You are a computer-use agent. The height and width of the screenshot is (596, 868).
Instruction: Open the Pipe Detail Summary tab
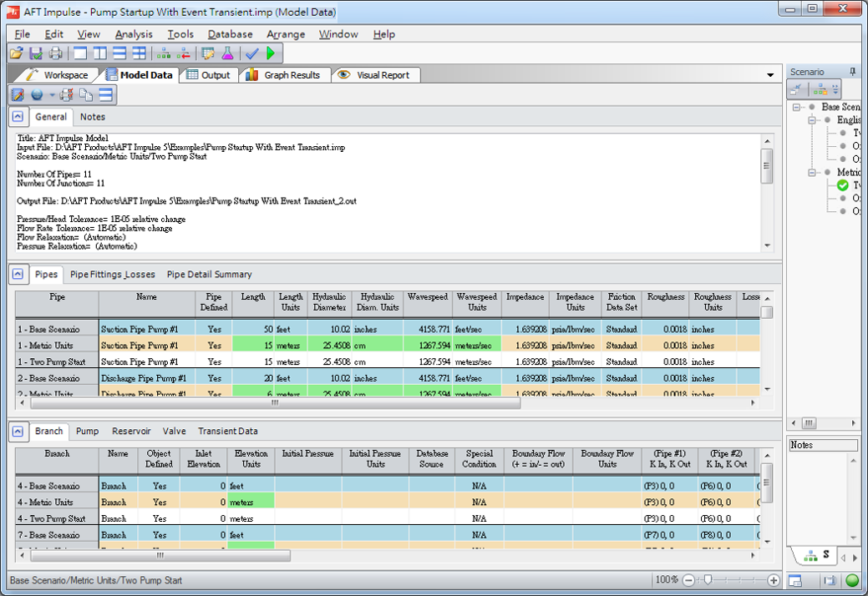[209, 275]
